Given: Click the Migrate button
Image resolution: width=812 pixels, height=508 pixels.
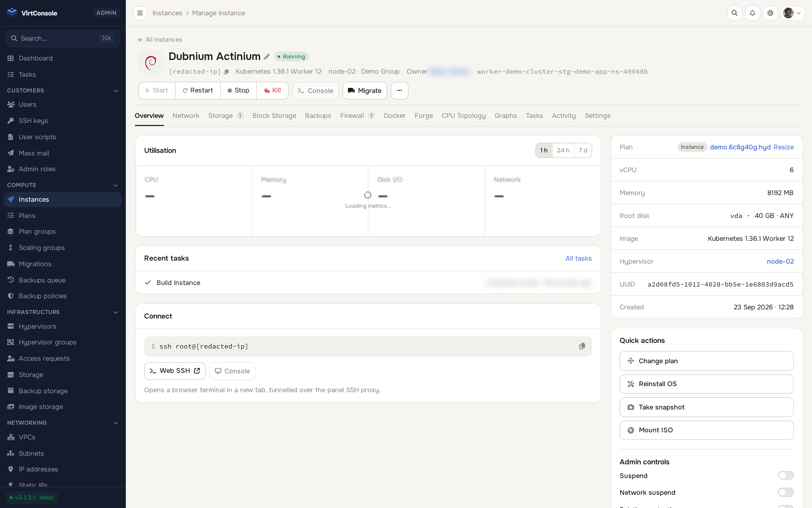Looking at the screenshot, I should pos(365,90).
